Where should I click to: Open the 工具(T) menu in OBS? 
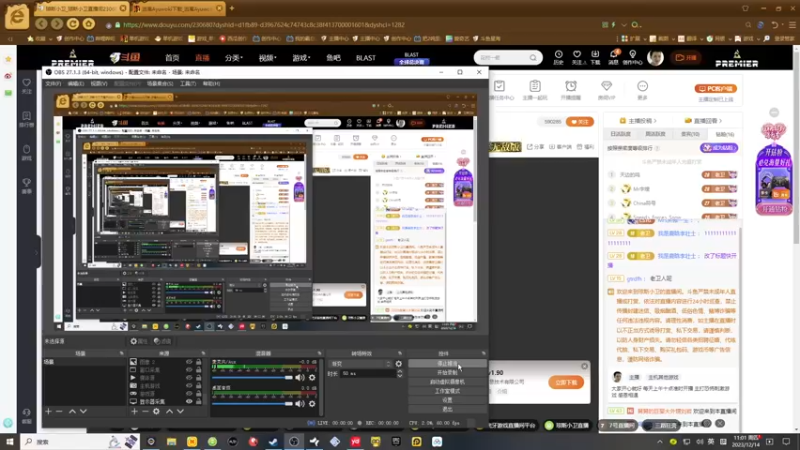pyautogui.click(x=188, y=84)
